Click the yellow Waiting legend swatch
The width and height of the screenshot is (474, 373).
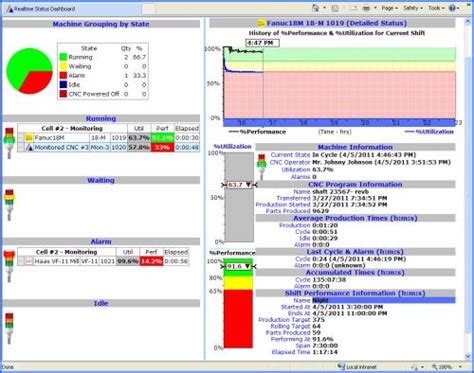click(x=63, y=66)
